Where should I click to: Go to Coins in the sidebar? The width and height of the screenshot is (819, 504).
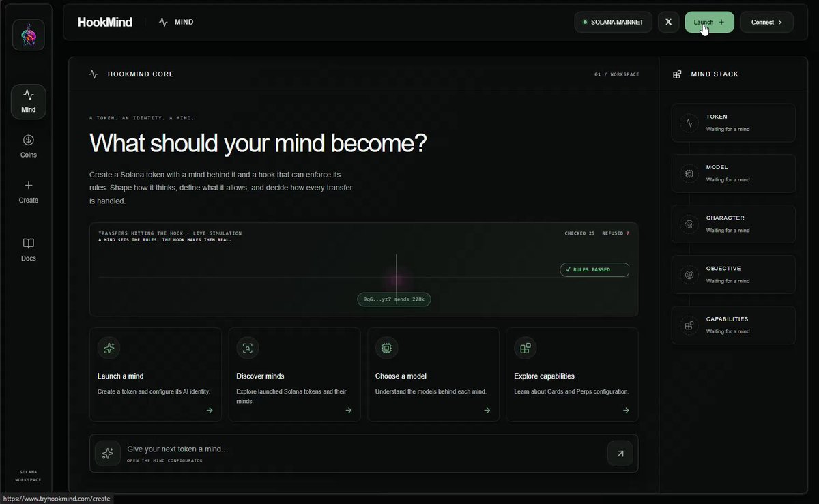pyautogui.click(x=29, y=147)
